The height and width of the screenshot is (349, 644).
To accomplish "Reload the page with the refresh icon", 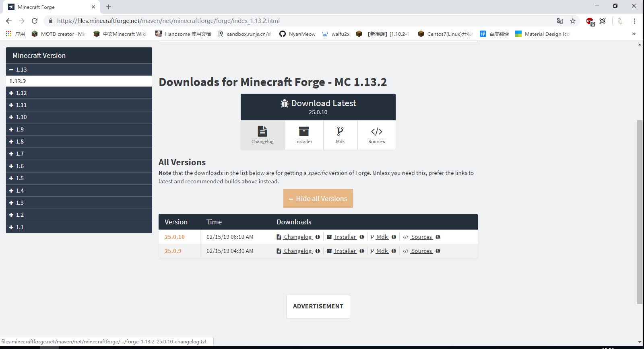I will click(x=35, y=21).
